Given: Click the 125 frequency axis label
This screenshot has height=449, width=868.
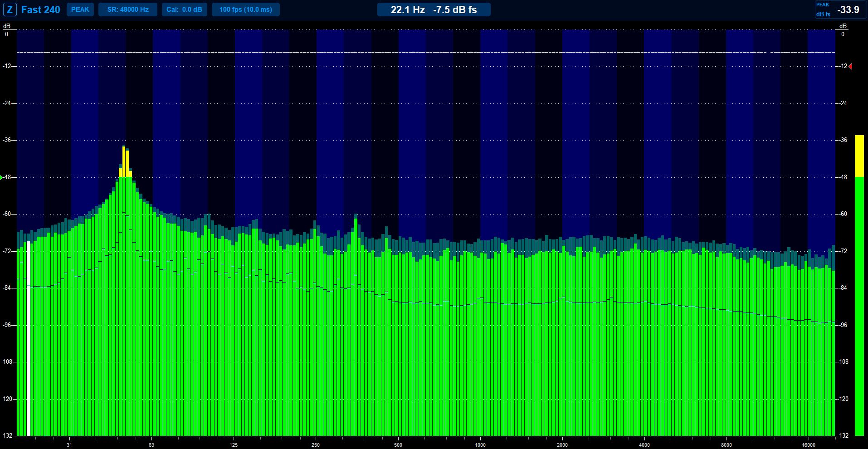Looking at the screenshot, I should 234,445.
